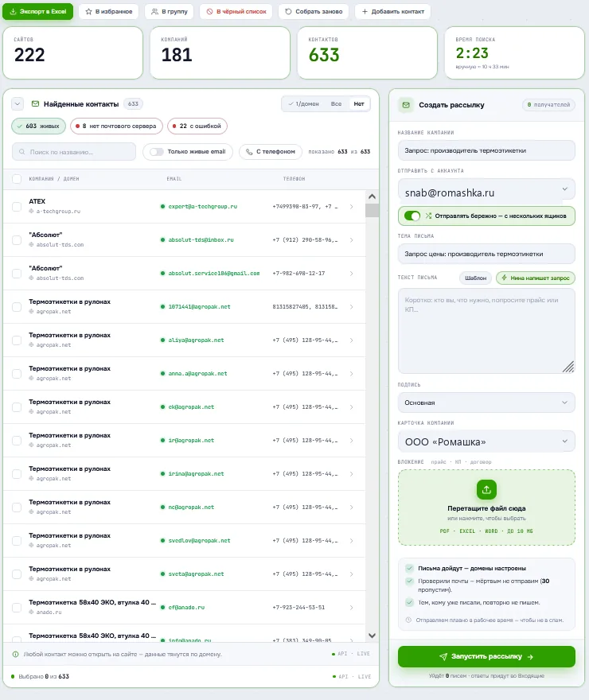Open details chevron for sveta@agropak.net row
This screenshot has width=589, height=700.
pos(352,574)
